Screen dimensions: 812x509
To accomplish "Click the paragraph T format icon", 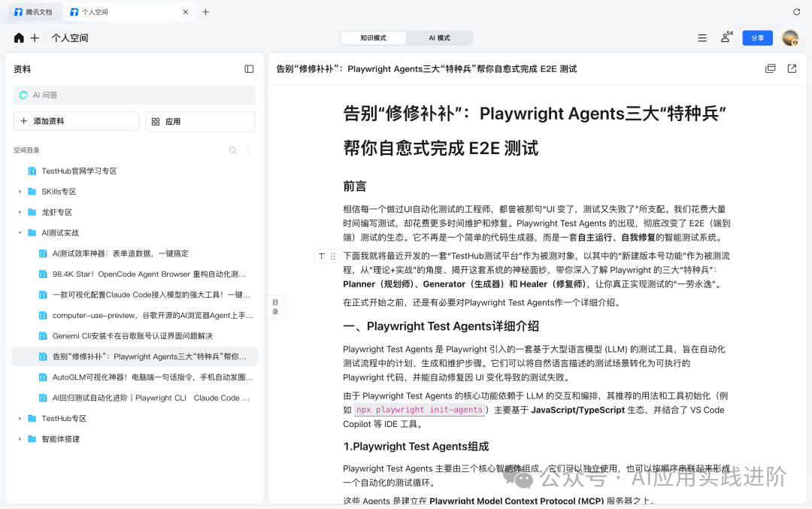I will coord(322,256).
